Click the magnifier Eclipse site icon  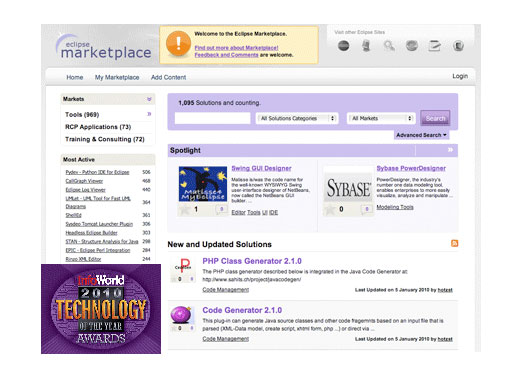pos(389,46)
